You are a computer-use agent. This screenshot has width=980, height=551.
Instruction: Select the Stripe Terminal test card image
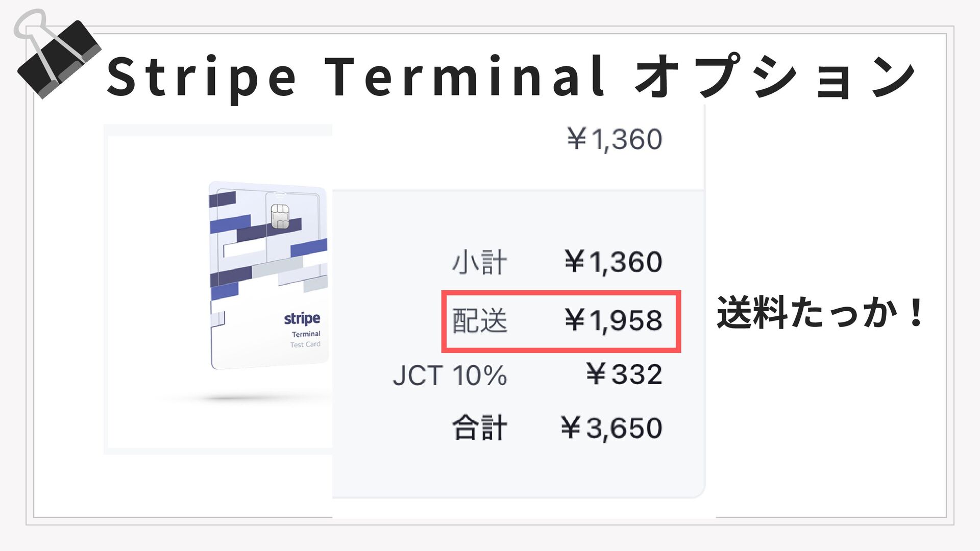[268, 275]
